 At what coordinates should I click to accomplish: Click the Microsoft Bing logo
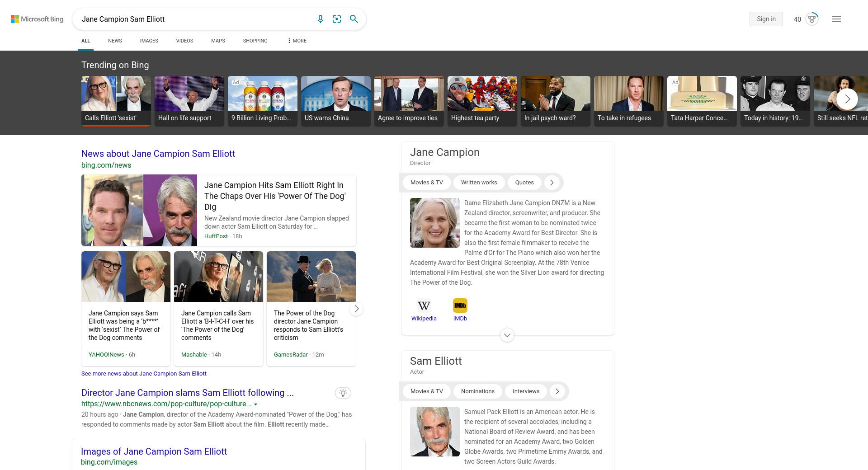pyautogui.click(x=37, y=19)
